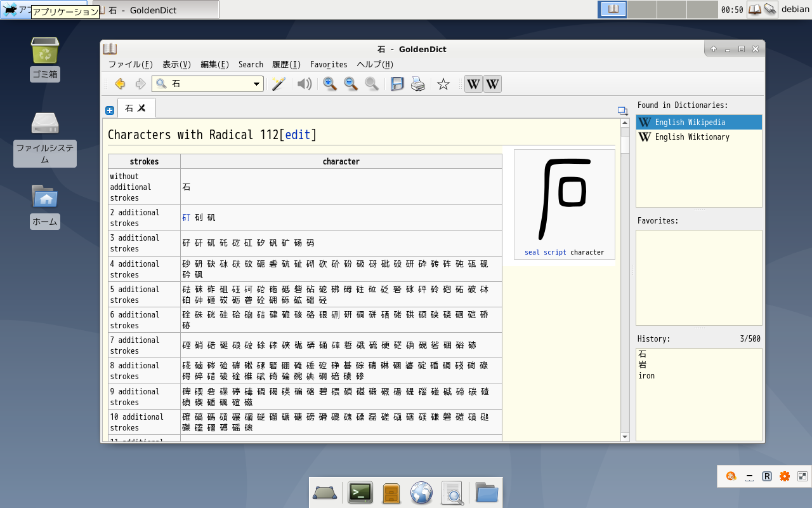Screen dimensions: 812x508
Task: Open the folder icon in dock
Action: (x=487, y=493)
